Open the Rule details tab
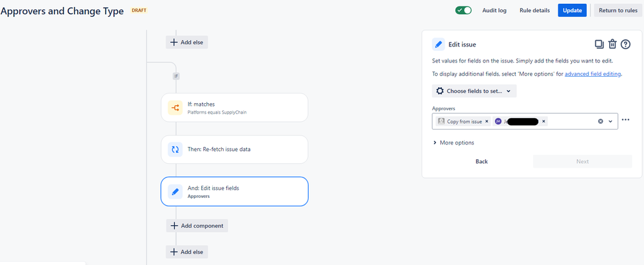Image resolution: width=644 pixels, height=265 pixels. click(x=534, y=10)
